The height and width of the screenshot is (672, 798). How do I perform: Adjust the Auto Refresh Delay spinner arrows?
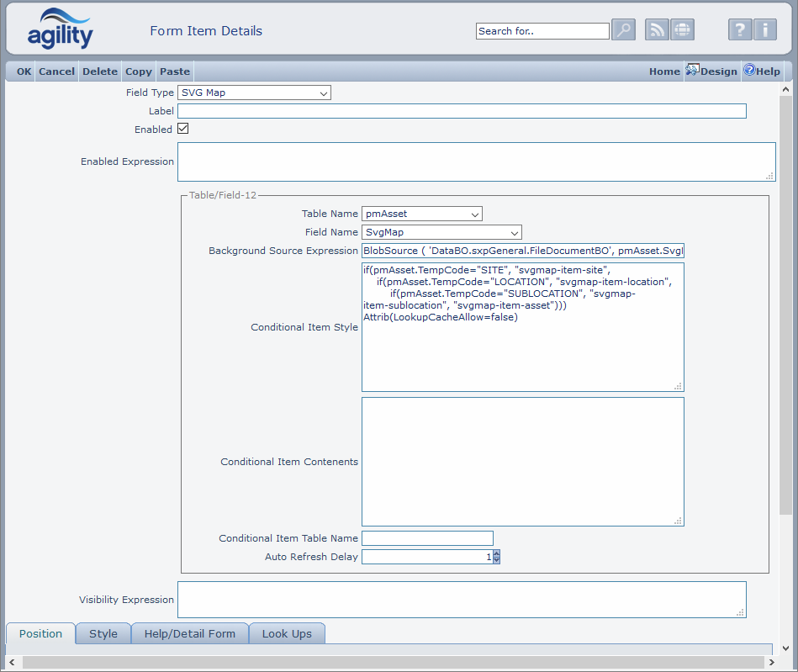pyautogui.click(x=496, y=557)
